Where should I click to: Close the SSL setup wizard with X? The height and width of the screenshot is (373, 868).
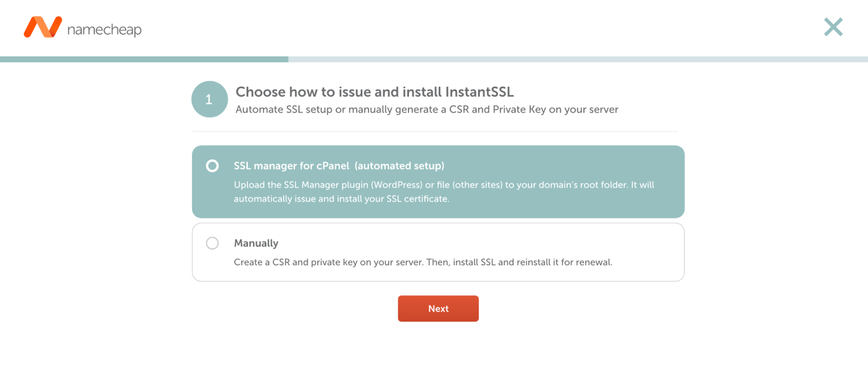(833, 27)
